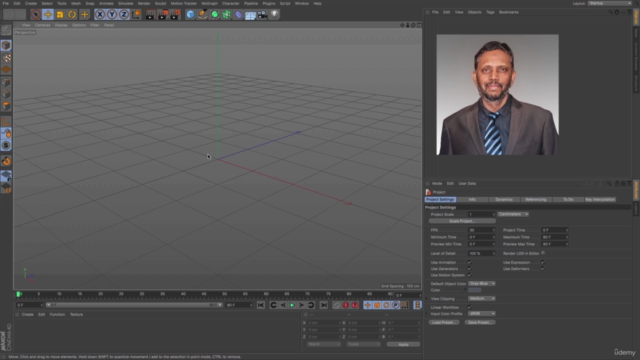Open the Deformer objects icon
Viewport: 640px width, 360px height.
238,15
